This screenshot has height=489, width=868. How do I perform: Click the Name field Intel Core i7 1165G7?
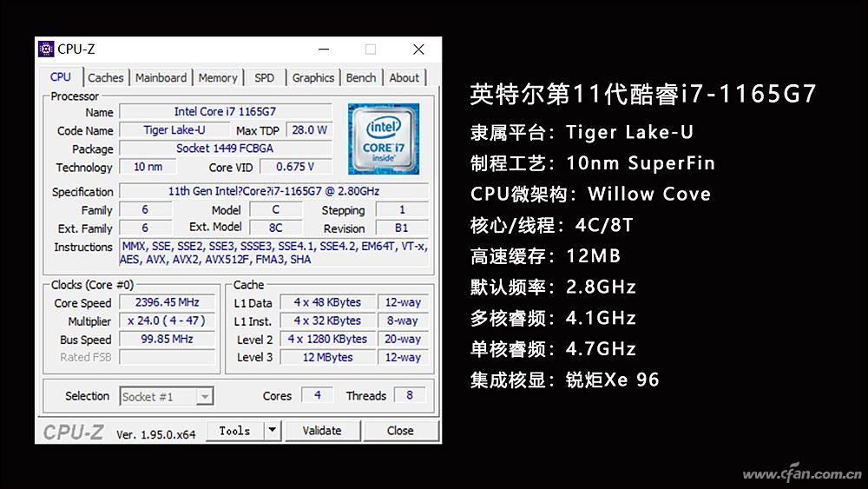(x=226, y=111)
